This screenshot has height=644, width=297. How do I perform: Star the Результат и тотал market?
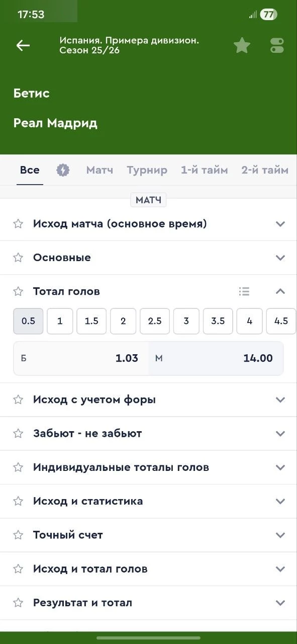(18, 603)
